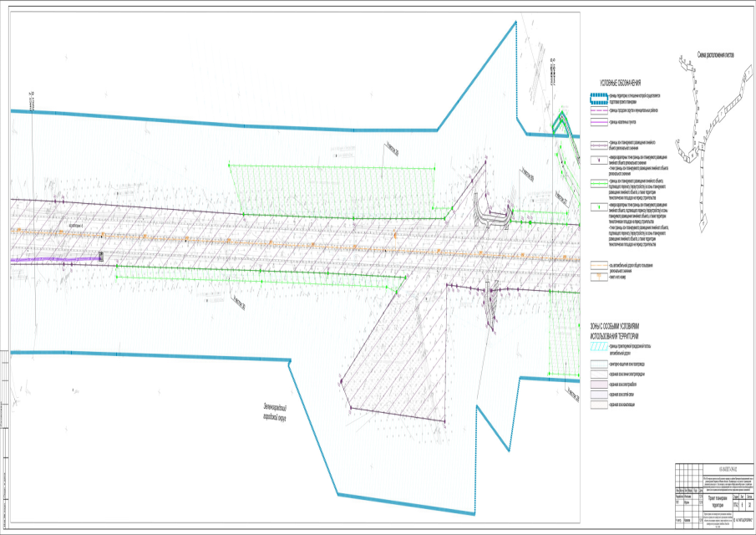Screen dimensions: 756x535
Task: Click the blue dashed boundary legend symbol
Action: coord(597,99)
